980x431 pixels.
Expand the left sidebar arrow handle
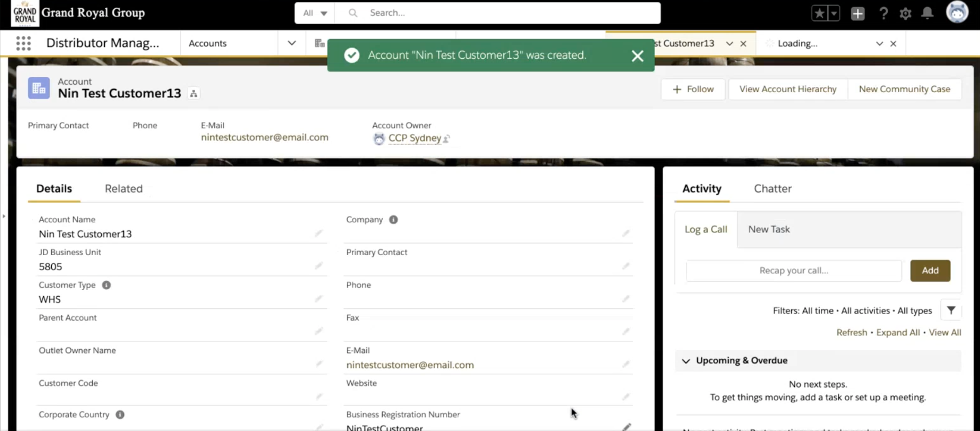click(x=4, y=216)
